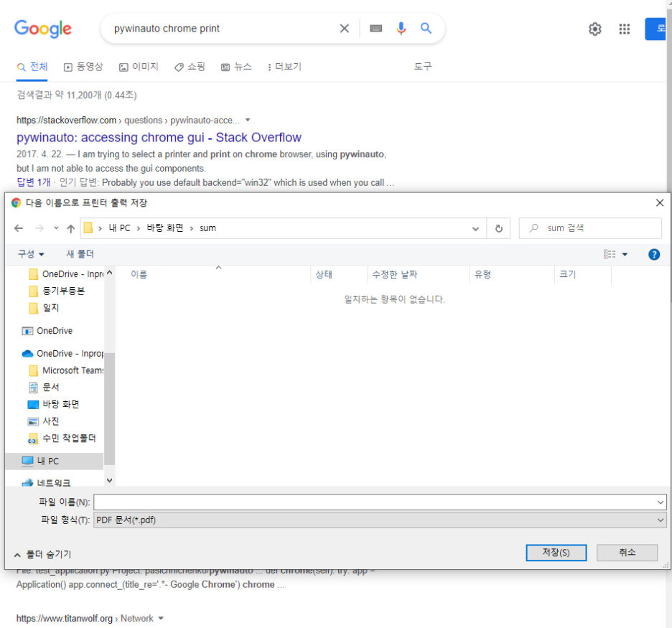
Task: Create a folder with 새 폴더
Action: (80, 254)
